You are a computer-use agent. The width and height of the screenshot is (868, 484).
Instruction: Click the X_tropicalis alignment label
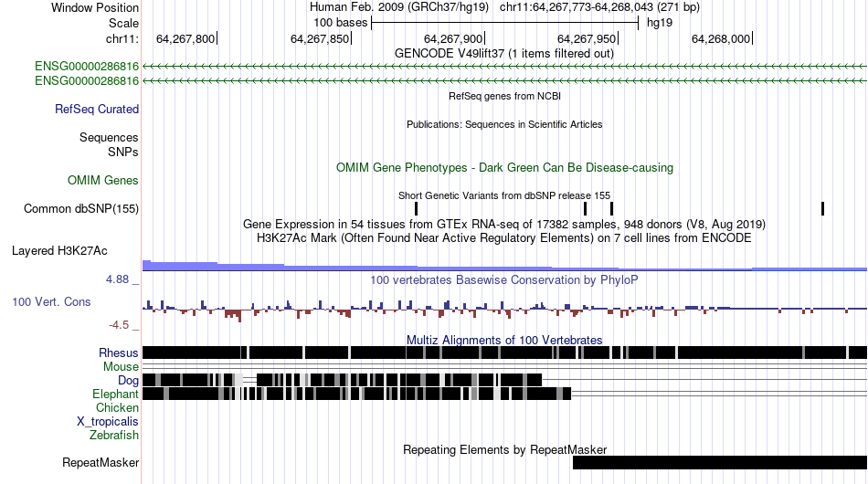pyautogui.click(x=108, y=422)
